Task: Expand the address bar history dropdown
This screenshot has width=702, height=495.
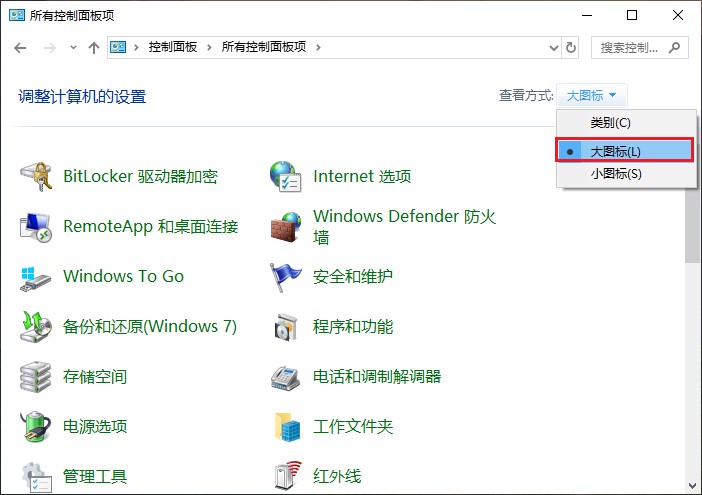Action: coord(554,47)
